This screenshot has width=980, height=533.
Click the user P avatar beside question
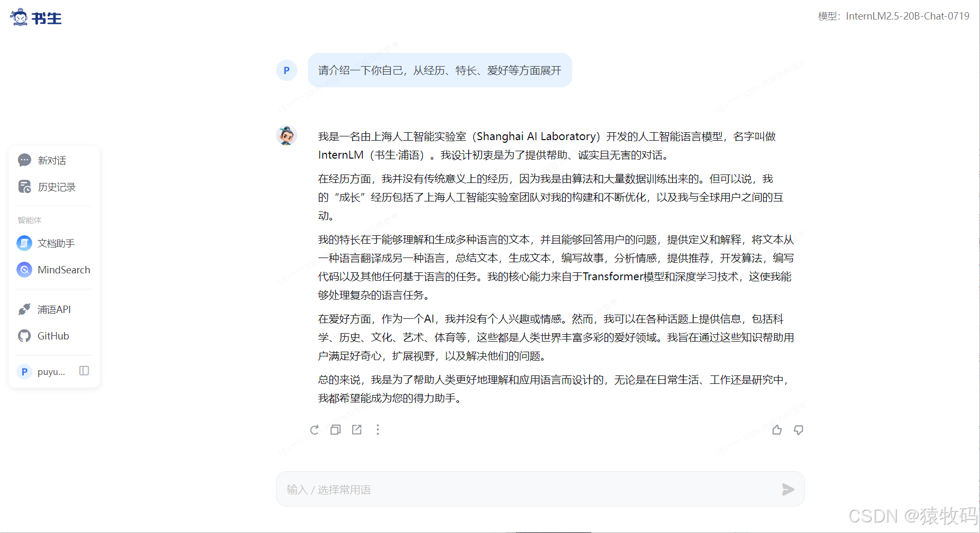[x=287, y=70]
